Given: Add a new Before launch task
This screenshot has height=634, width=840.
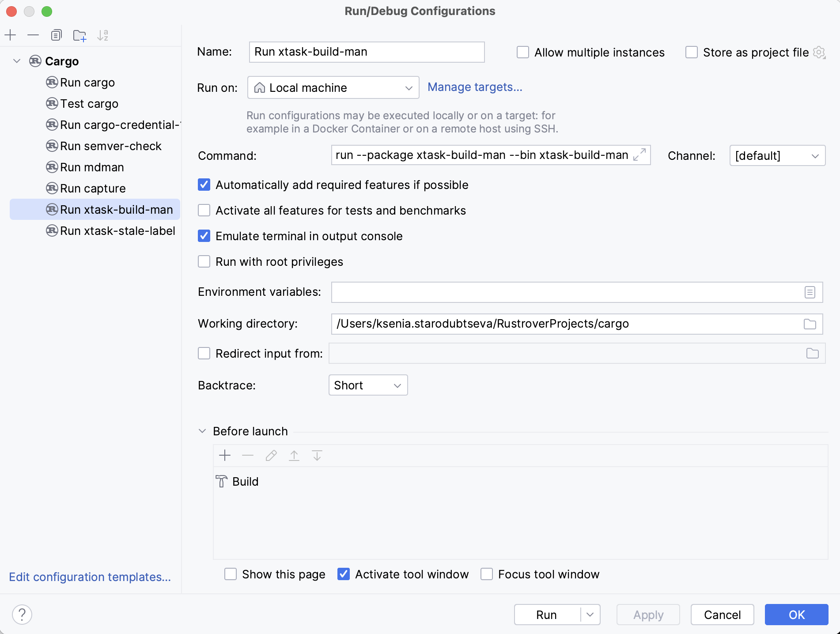Looking at the screenshot, I should pyautogui.click(x=225, y=455).
